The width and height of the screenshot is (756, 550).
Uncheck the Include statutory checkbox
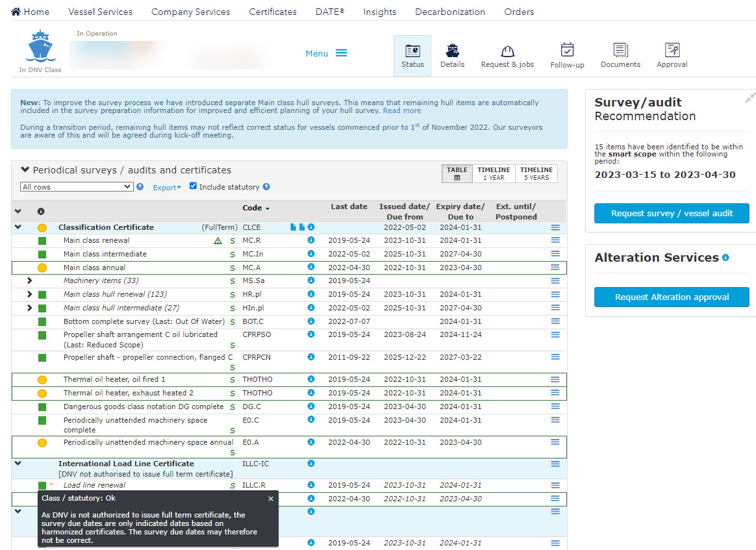point(193,186)
